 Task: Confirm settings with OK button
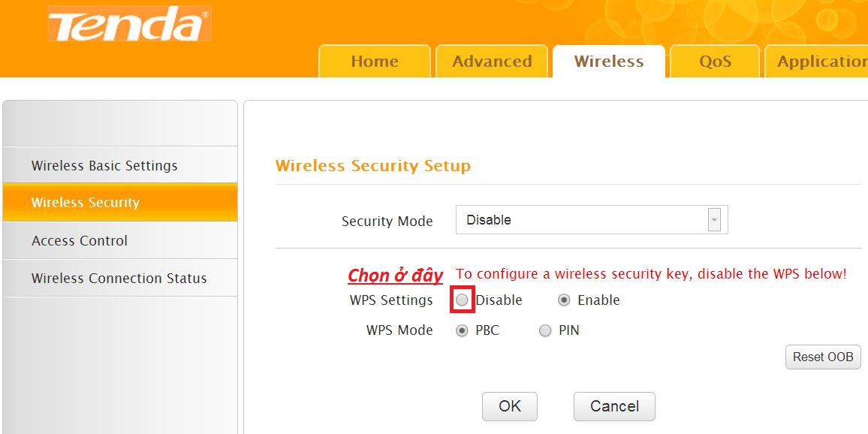(x=509, y=406)
